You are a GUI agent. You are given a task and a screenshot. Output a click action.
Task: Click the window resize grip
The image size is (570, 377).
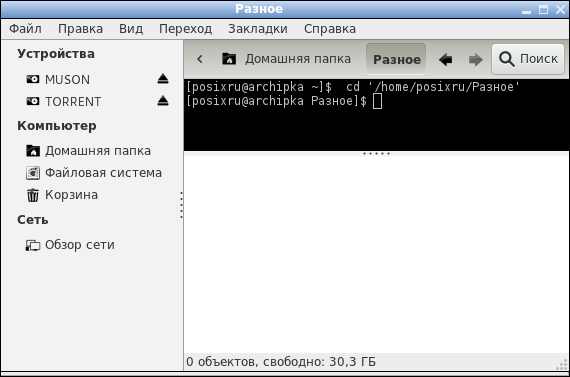click(x=563, y=364)
